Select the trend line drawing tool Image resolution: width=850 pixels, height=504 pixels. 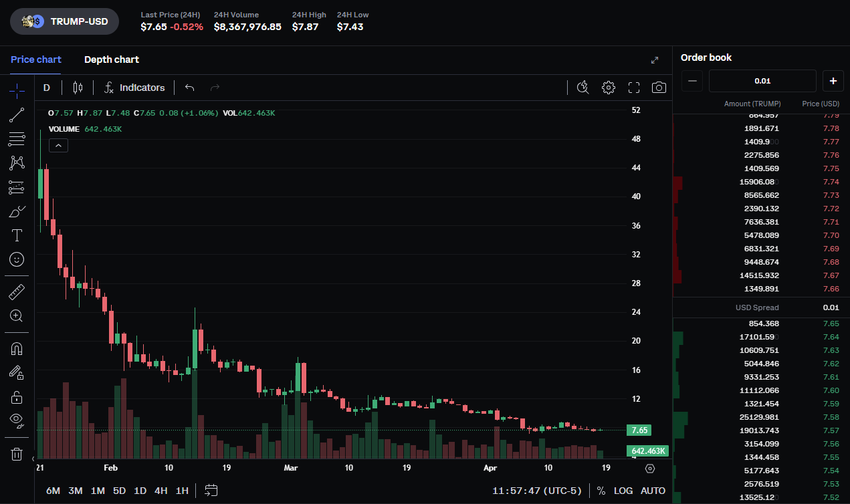pos(17,116)
